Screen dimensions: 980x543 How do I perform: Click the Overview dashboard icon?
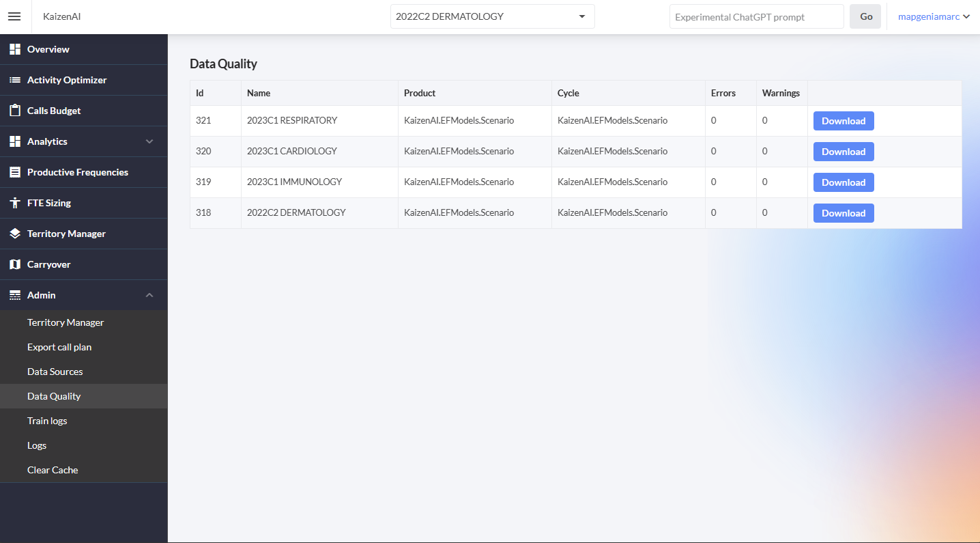tap(14, 49)
